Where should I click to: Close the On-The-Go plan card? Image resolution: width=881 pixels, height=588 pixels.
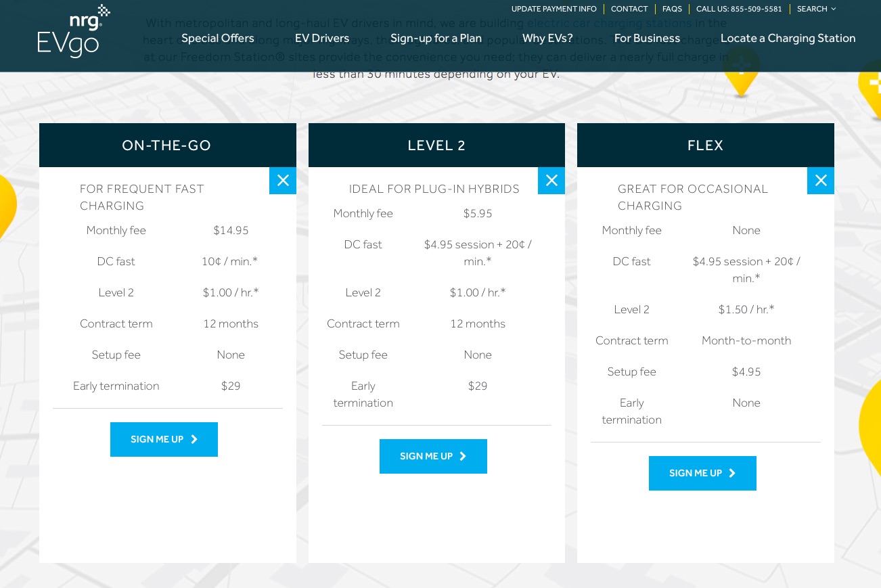(x=283, y=181)
